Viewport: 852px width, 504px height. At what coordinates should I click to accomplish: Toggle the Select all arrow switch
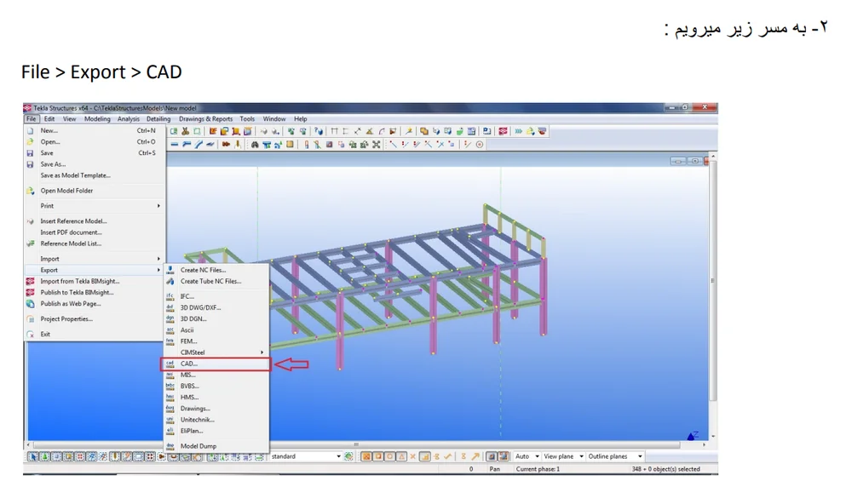pos(32,456)
